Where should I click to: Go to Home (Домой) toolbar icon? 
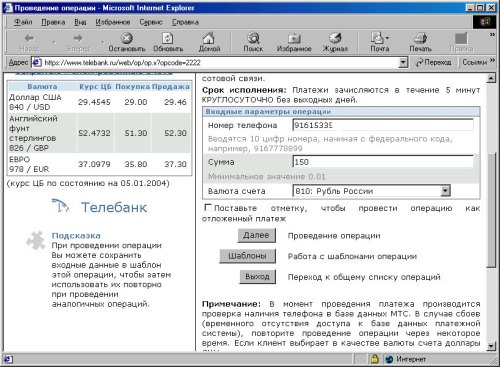[209, 38]
